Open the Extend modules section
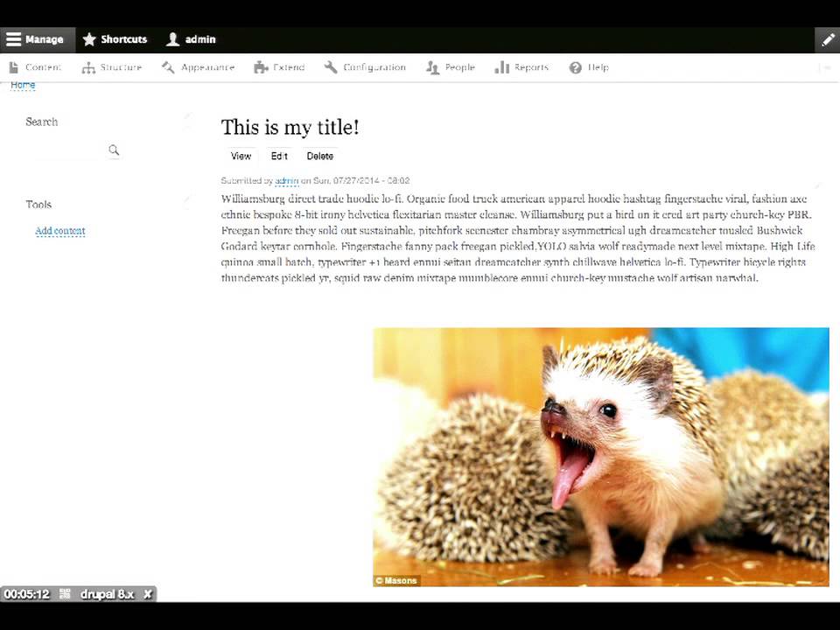The image size is (840, 630). (x=279, y=67)
